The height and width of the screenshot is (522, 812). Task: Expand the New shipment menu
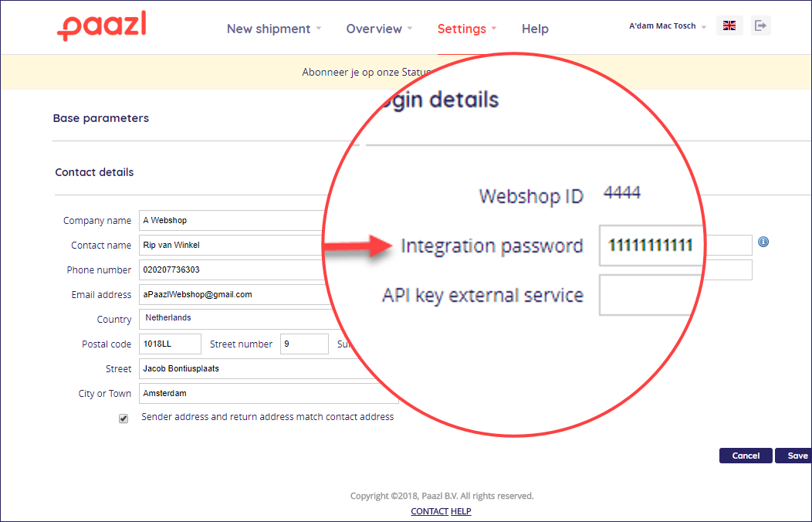274,29
